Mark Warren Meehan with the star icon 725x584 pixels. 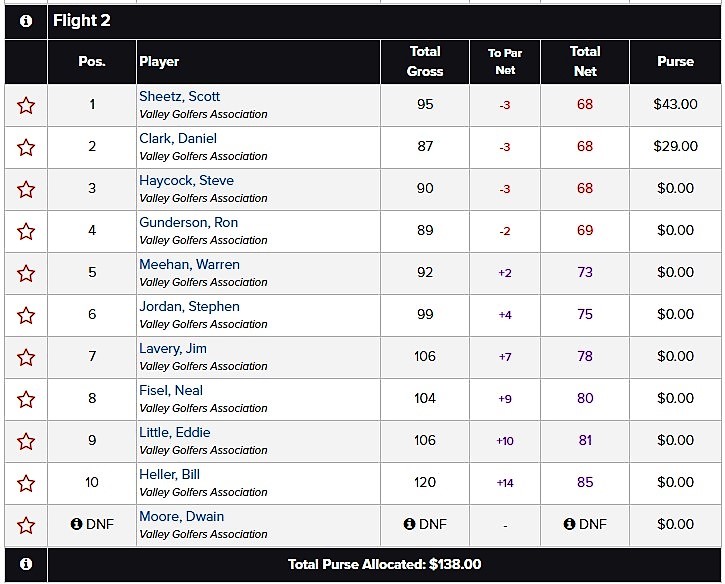(26, 273)
